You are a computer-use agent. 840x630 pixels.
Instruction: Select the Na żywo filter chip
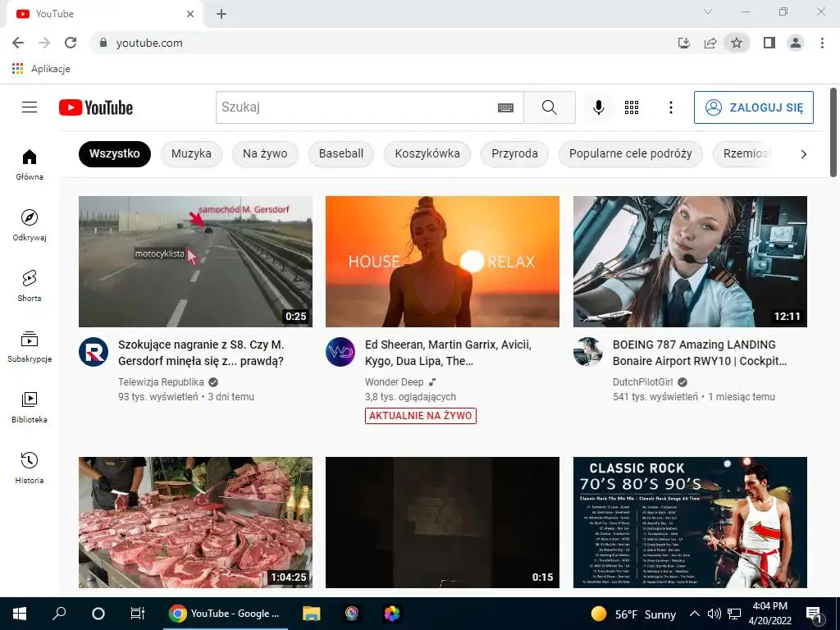[265, 153]
